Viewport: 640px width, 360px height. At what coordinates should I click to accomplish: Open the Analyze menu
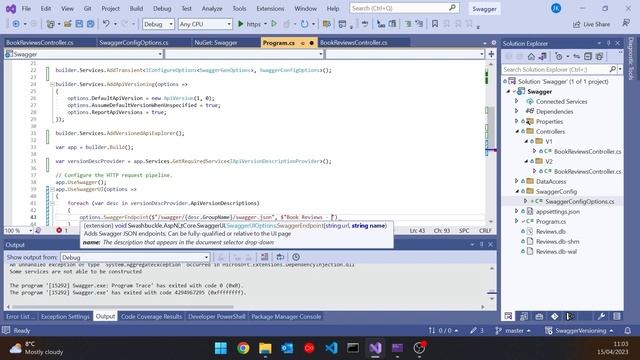[212, 8]
